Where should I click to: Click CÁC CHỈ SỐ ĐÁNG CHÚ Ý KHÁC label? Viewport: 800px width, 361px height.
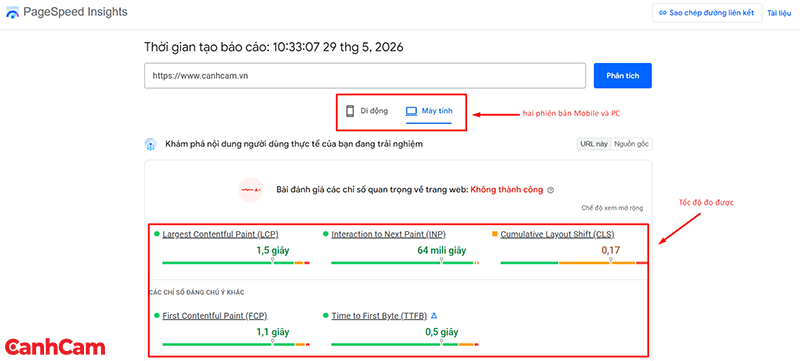pos(196,292)
